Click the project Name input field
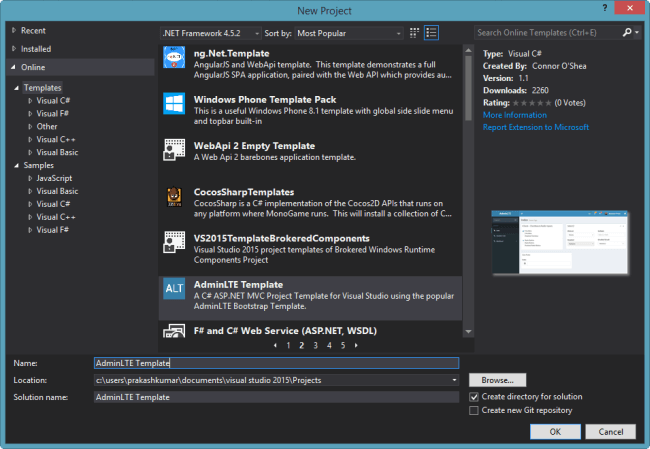The width and height of the screenshot is (650, 449). [x=276, y=363]
